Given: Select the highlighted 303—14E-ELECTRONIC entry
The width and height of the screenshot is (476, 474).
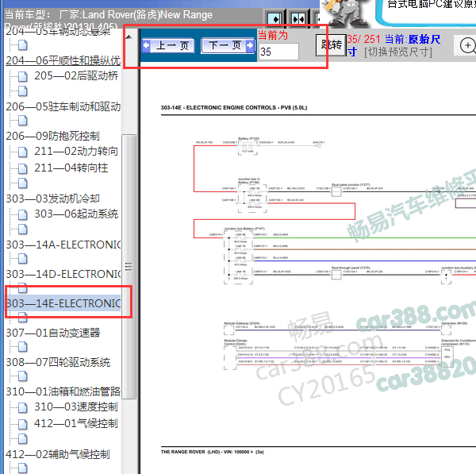Looking at the screenshot, I should point(63,303).
